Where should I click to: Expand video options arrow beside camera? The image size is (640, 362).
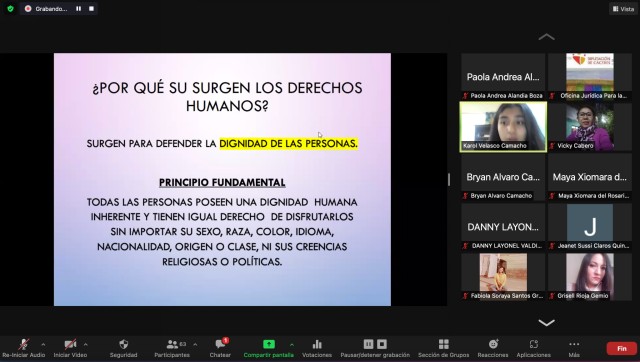[x=85, y=344]
